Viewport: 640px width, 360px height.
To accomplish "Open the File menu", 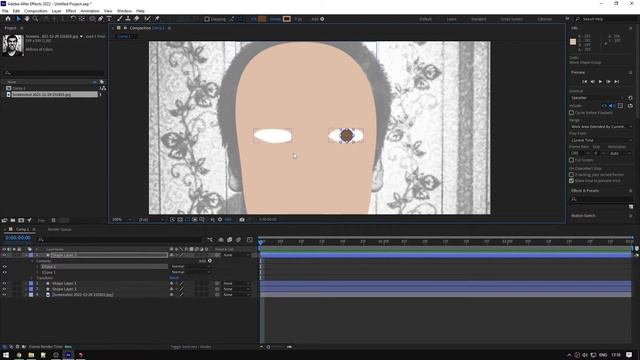I will click(x=5, y=11).
